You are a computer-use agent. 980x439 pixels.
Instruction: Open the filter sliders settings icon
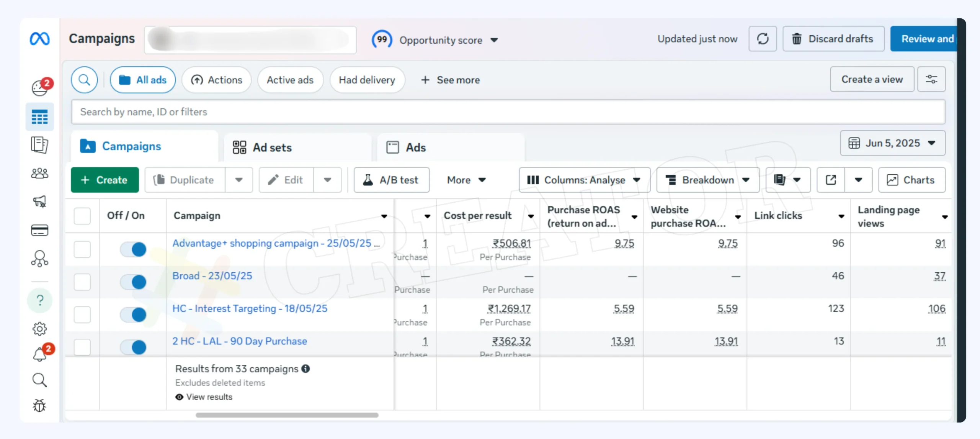click(931, 79)
